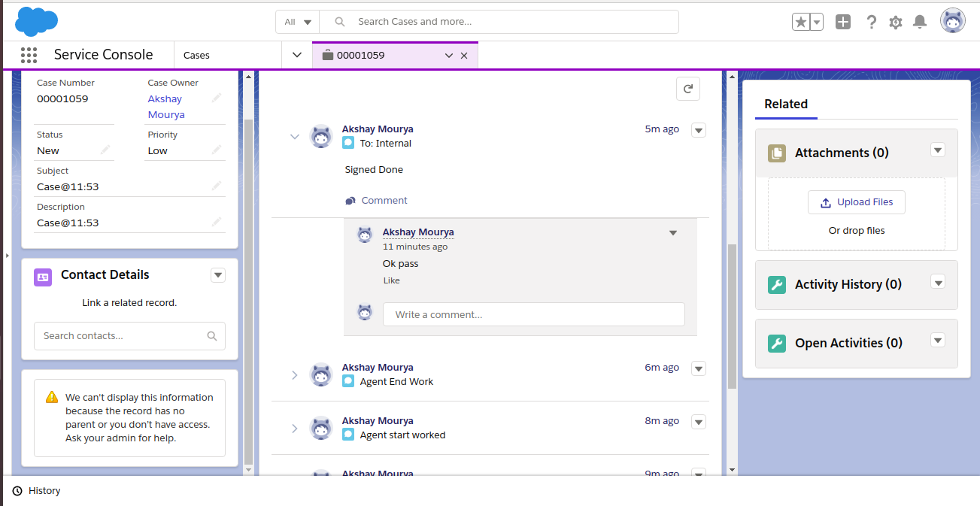Open the App Launcher grid icon

click(29, 55)
